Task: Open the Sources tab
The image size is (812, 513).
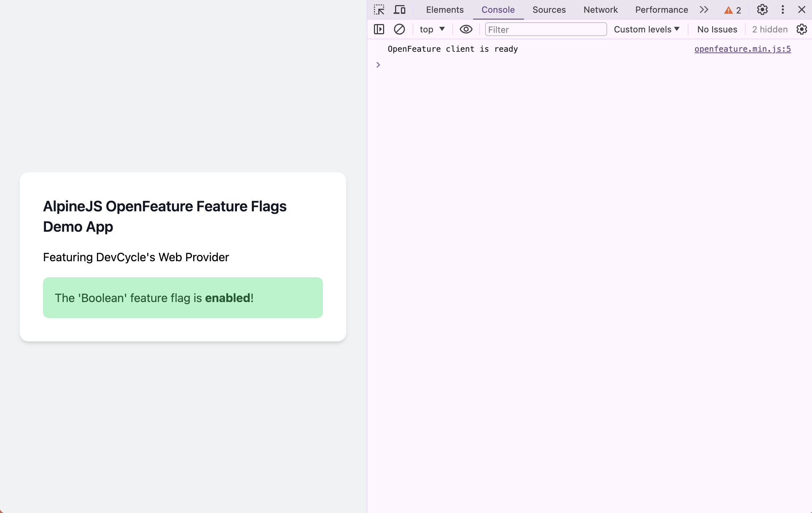Action: point(549,10)
